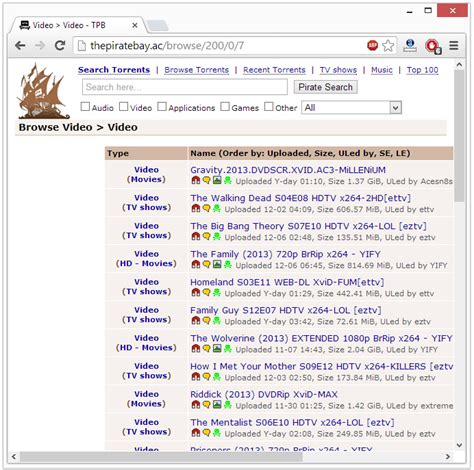The image size is (474, 470).
Task: Click the Pirate Search button
Action: (326, 87)
